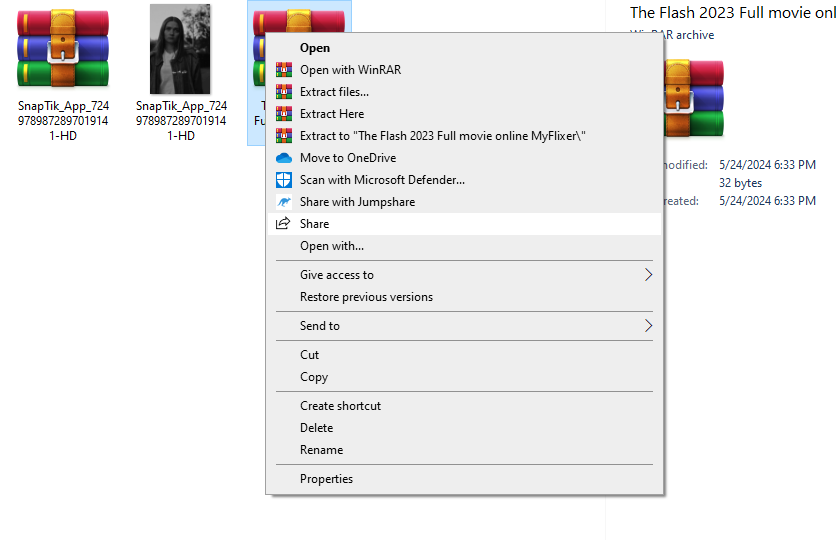The width and height of the screenshot is (837, 540).
Task: Choose Rename in the context menu
Action: point(463,450)
